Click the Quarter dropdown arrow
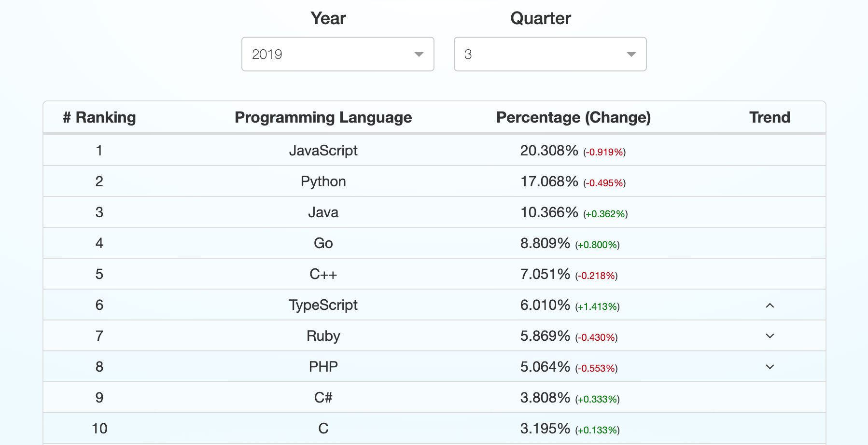Viewport: 868px width, 445px height. point(631,55)
